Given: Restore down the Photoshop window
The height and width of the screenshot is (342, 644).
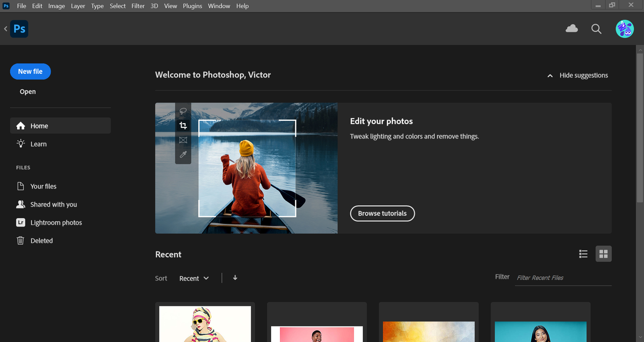Looking at the screenshot, I should [612, 5].
